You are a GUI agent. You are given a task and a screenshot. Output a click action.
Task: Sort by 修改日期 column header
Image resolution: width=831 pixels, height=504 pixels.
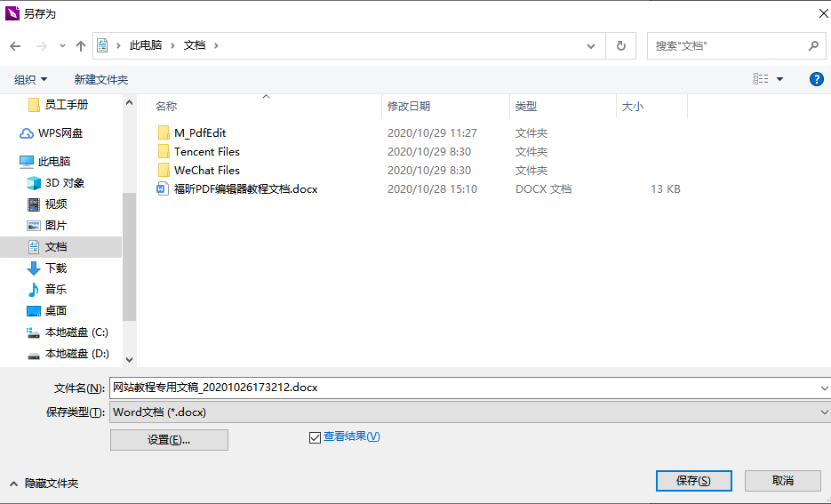point(409,107)
